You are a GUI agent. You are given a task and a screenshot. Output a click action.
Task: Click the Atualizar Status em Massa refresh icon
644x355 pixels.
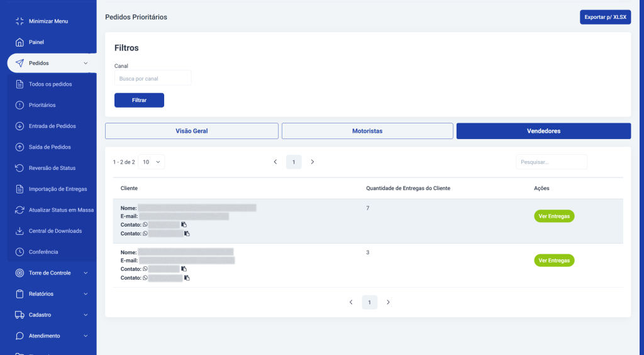tap(19, 210)
